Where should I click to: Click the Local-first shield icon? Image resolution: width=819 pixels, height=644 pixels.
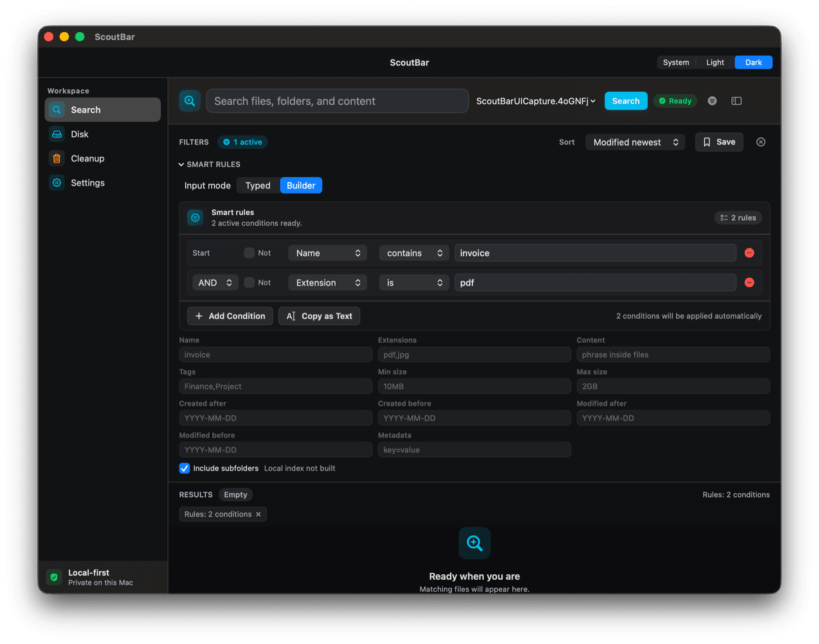[54, 577]
